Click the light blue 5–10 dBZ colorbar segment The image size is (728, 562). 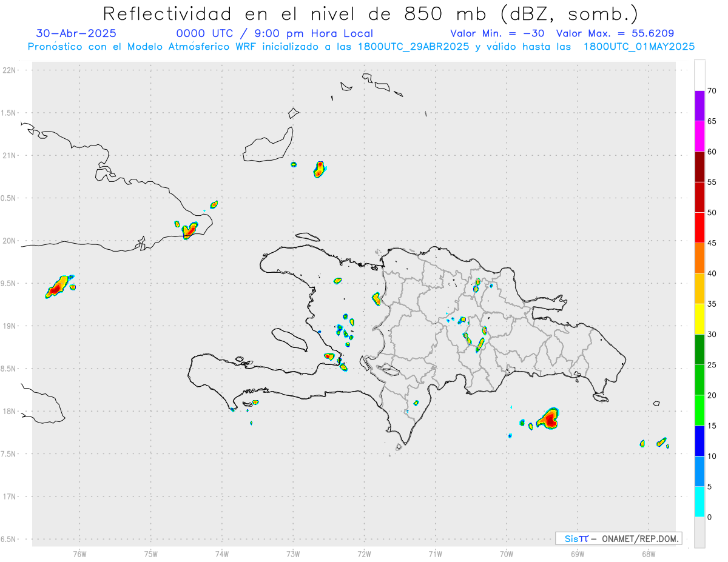coord(699,472)
